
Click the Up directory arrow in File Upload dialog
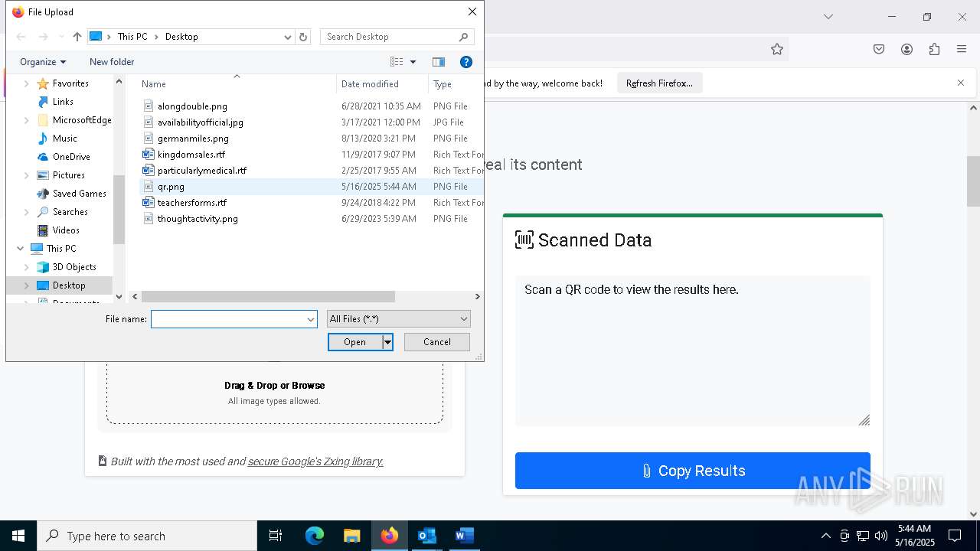[77, 37]
